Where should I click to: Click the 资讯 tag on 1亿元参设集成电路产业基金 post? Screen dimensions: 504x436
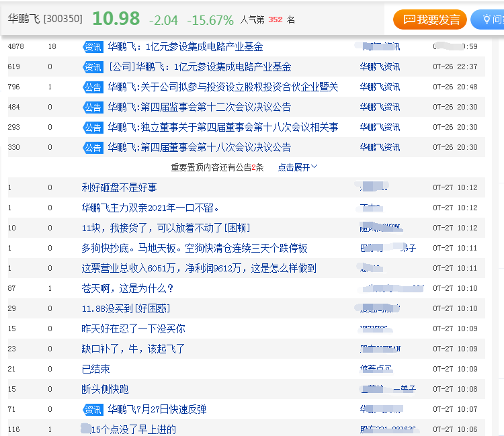[93, 47]
